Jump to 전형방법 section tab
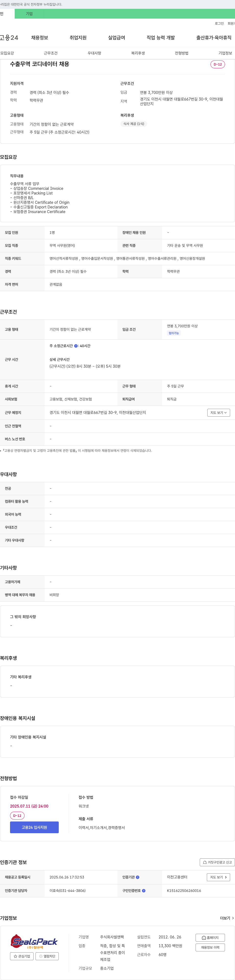Image resolution: width=235 pixels, height=980 pixels. click(182, 53)
